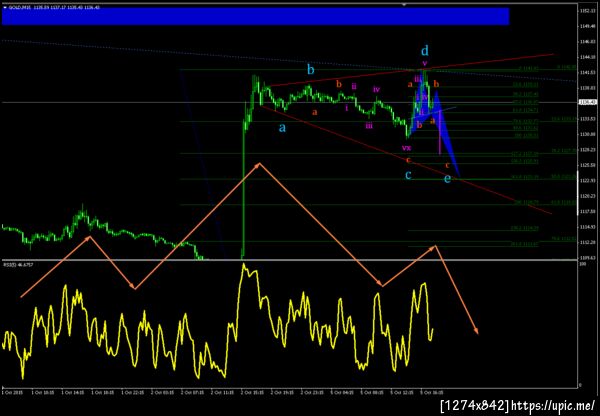Select the large cyan wave label 'b'

pyautogui.click(x=311, y=69)
